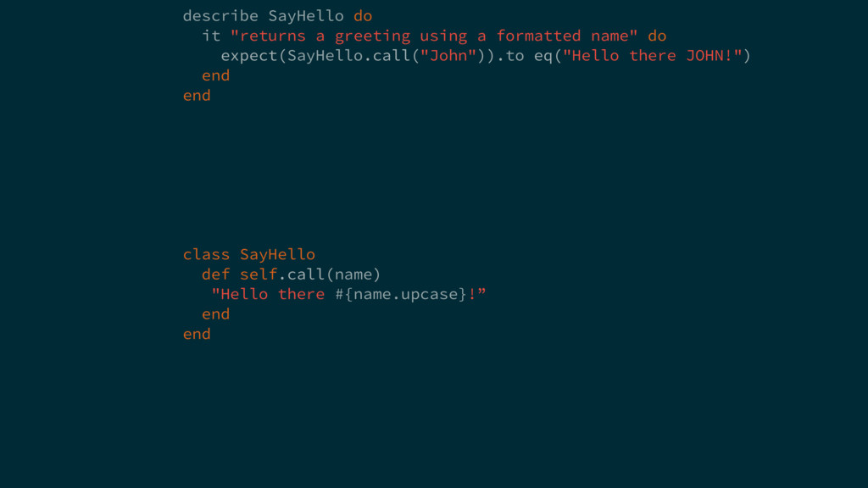Click the '.to' matcher call
The width and height of the screenshot is (868, 488).
tap(510, 56)
